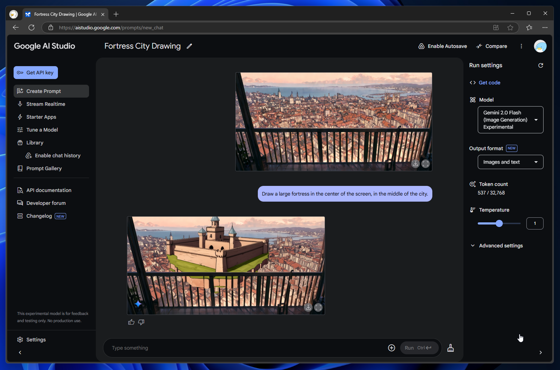
Task: Click the site info lock icon
Action: click(x=51, y=28)
